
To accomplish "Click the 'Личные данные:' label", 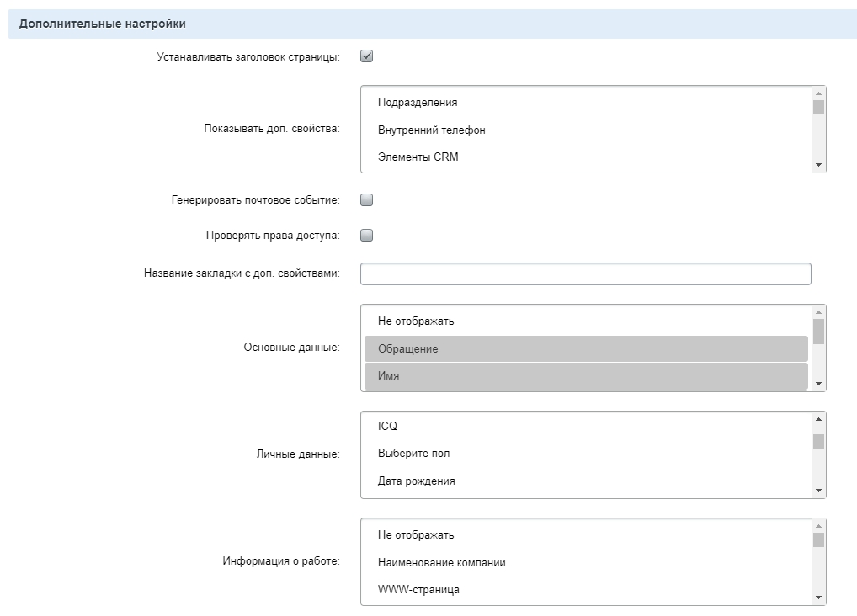I will [298, 454].
